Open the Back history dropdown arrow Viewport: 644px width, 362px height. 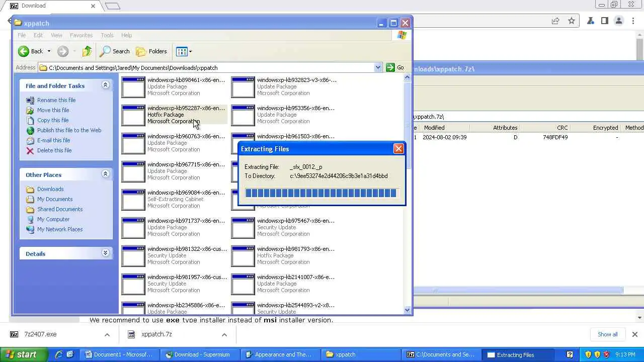pyautogui.click(x=49, y=51)
